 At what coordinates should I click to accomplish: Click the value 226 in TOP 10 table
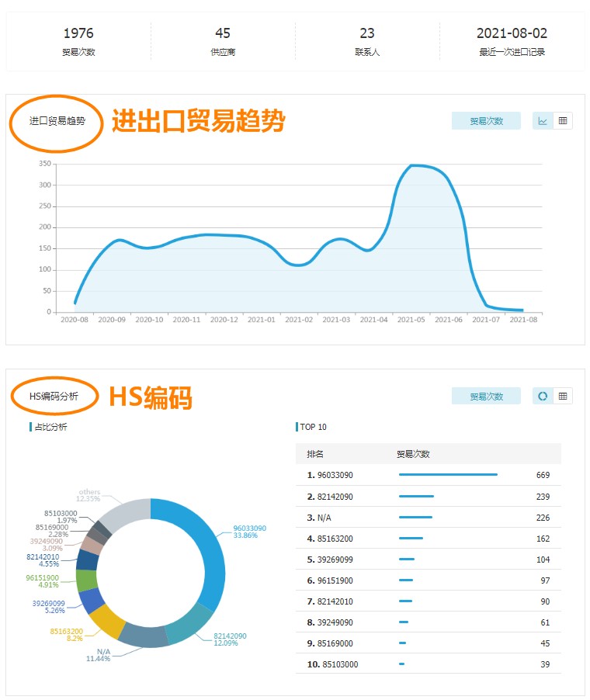click(x=543, y=518)
